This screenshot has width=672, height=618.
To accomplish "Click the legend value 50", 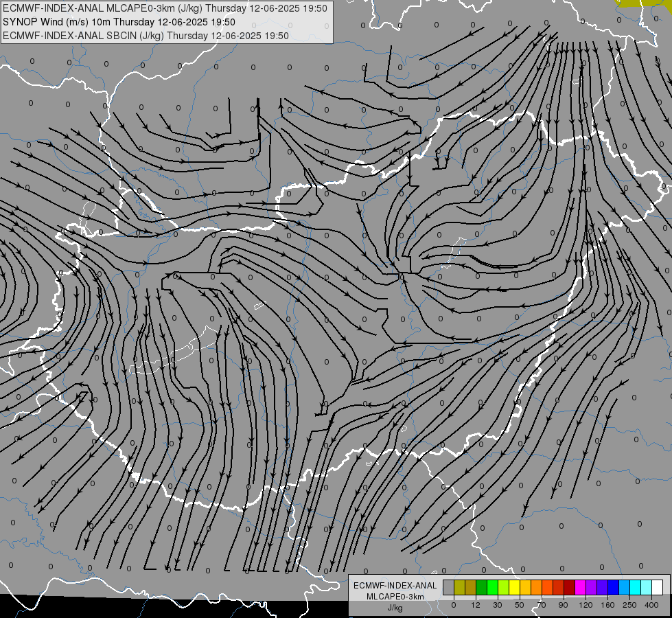I will tap(520, 605).
